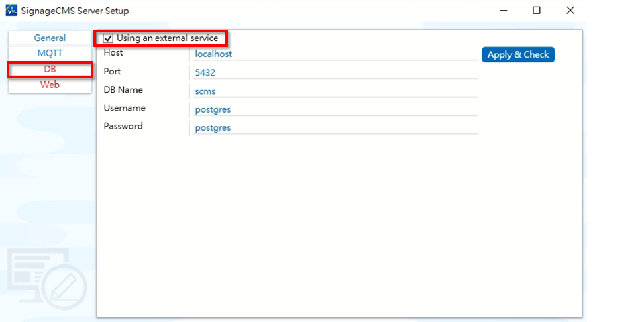Click the 'Host' label text
Image resolution: width=644 pixels, height=322 pixels.
(113, 52)
